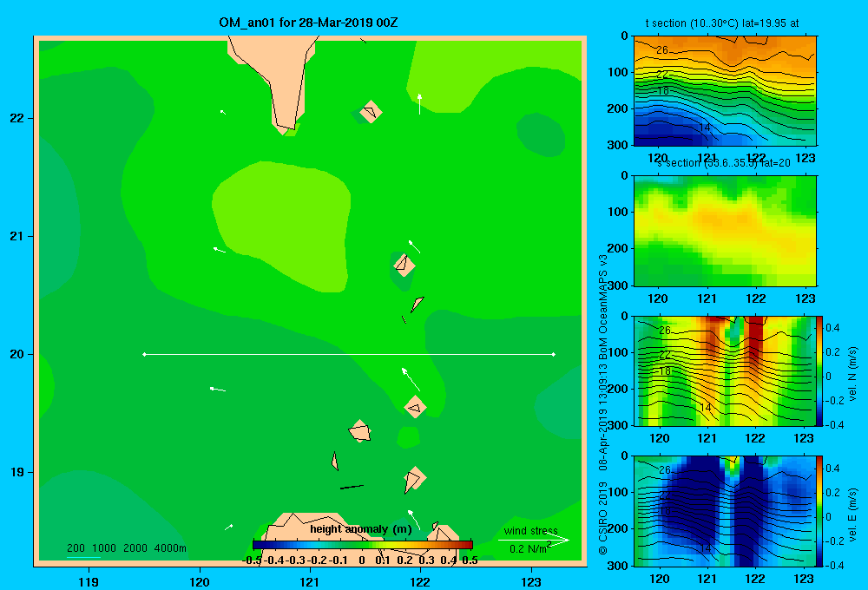Click the white wind arrow near 122°E, 22°N
Screen dimensions: 868x590
click(419, 104)
